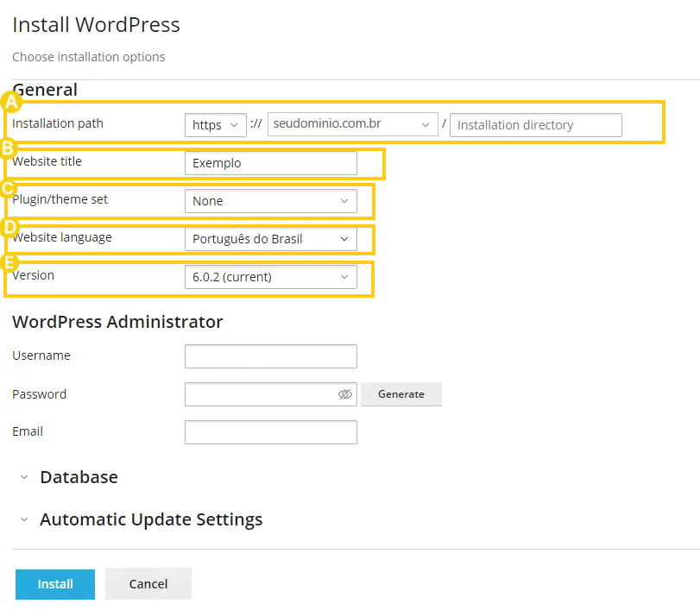Click the Install WordPress page heading

96,24
